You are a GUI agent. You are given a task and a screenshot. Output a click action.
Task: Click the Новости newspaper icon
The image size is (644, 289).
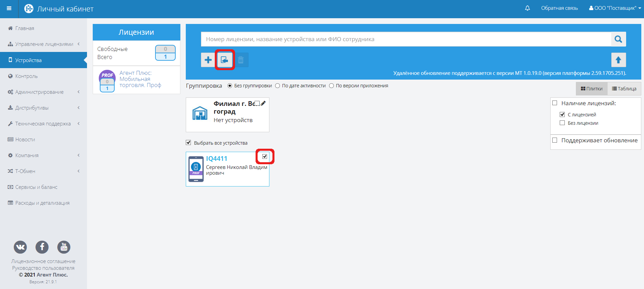click(10, 140)
